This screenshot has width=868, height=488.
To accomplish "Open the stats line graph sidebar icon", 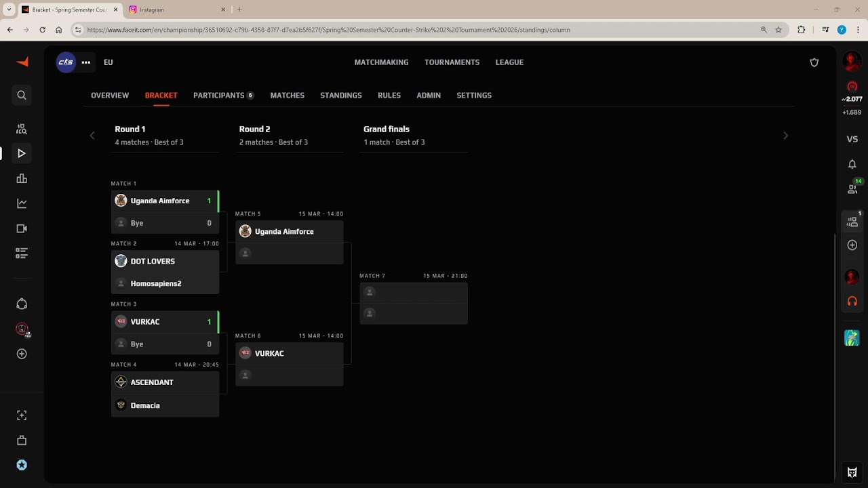I will coord(22,203).
